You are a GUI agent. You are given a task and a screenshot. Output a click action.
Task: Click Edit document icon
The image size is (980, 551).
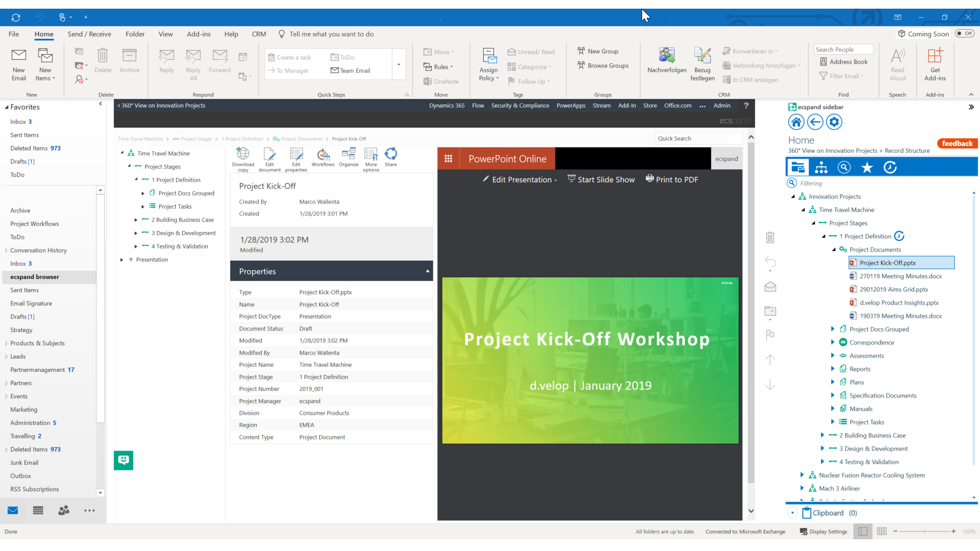click(269, 160)
